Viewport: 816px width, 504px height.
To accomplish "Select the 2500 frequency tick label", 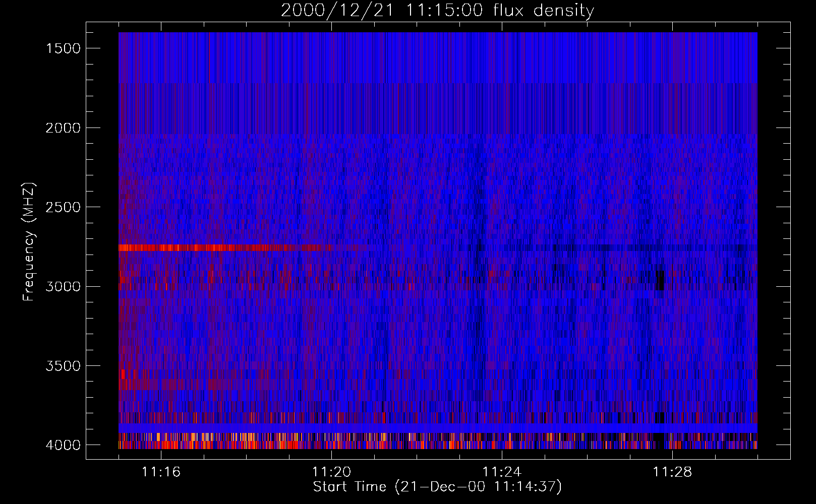I will [63, 207].
